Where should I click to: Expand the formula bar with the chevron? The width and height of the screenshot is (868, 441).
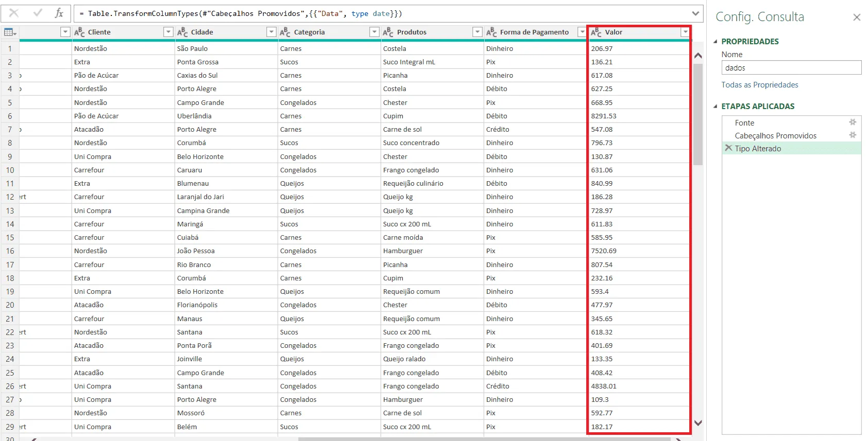(x=696, y=13)
